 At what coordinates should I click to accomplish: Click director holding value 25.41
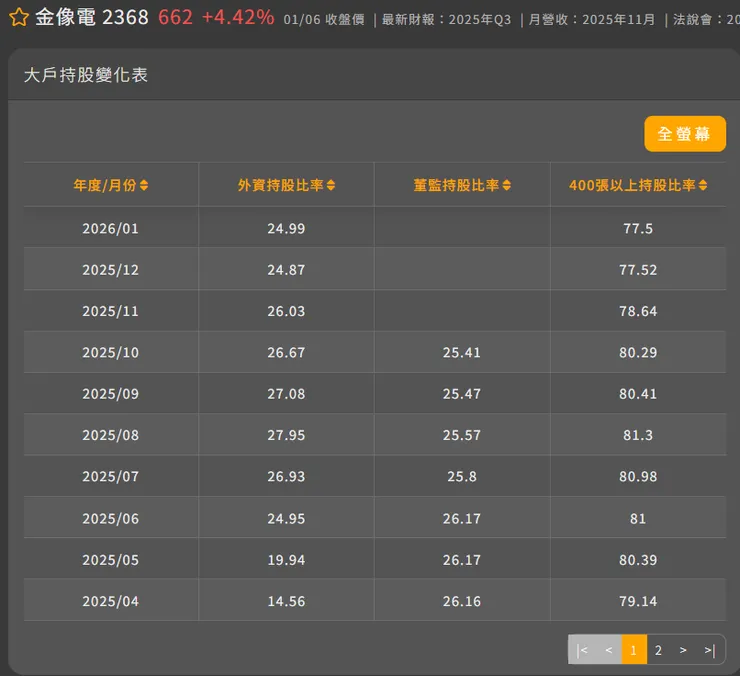click(462, 353)
